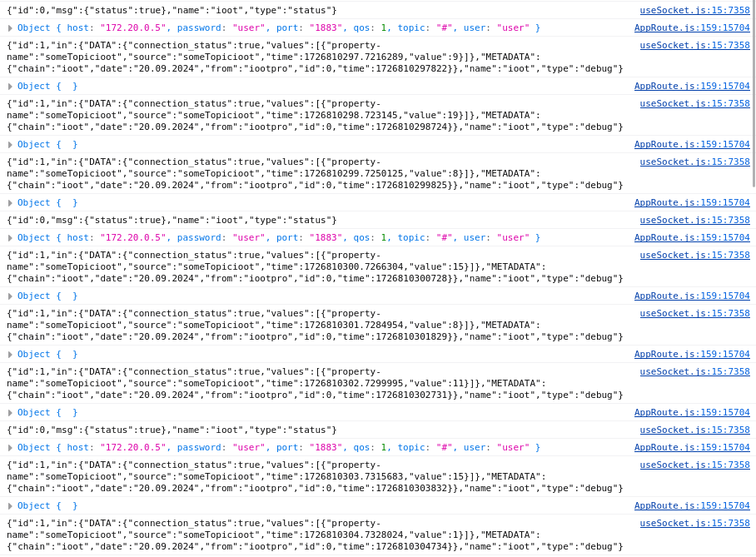
Task: Open AppRoute.js link below the value 11 message
Action: coord(691,413)
